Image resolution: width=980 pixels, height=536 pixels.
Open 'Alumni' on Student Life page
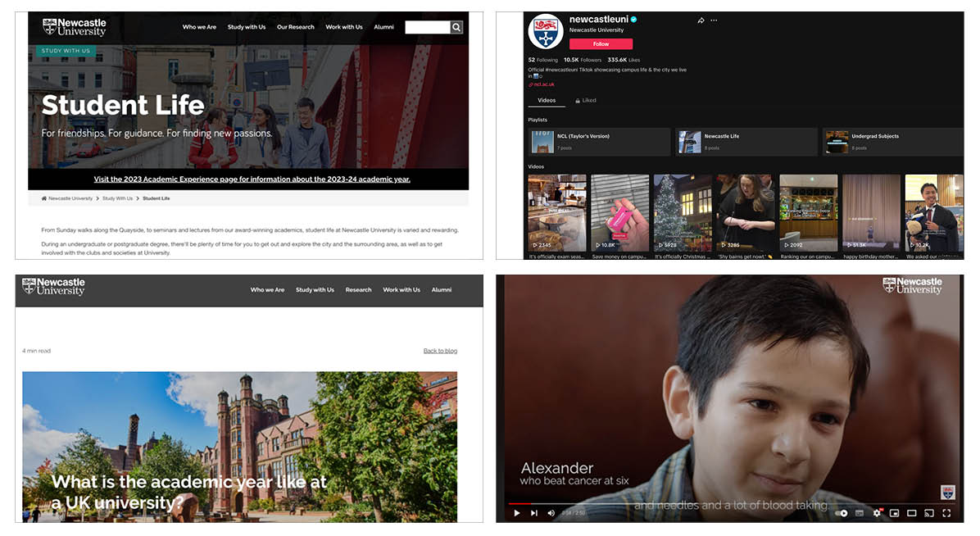(383, 27)
